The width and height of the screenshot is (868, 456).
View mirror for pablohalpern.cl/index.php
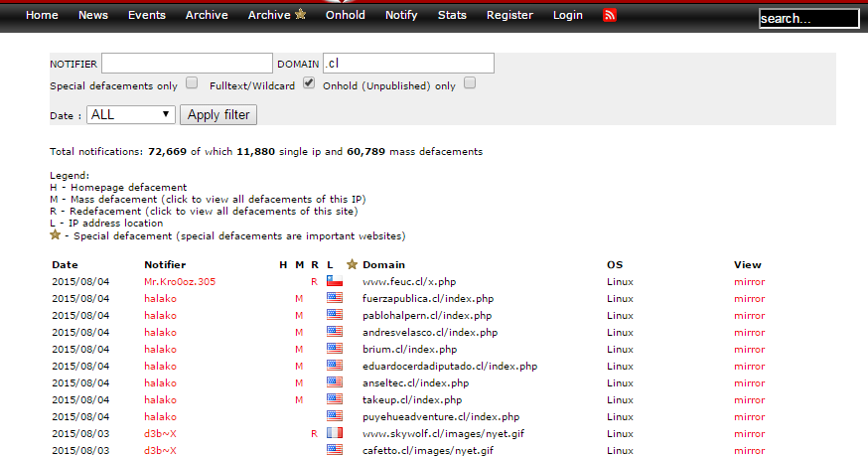[x=750, y=315]
